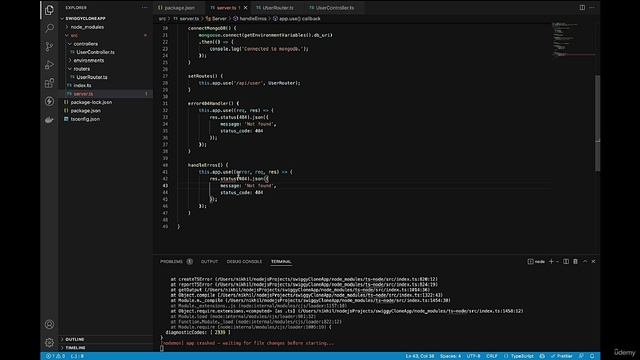This screenshot has width=640, height=360.
Task: Click the Spaces: 4 indentation indicator
Action: (451, 356)
